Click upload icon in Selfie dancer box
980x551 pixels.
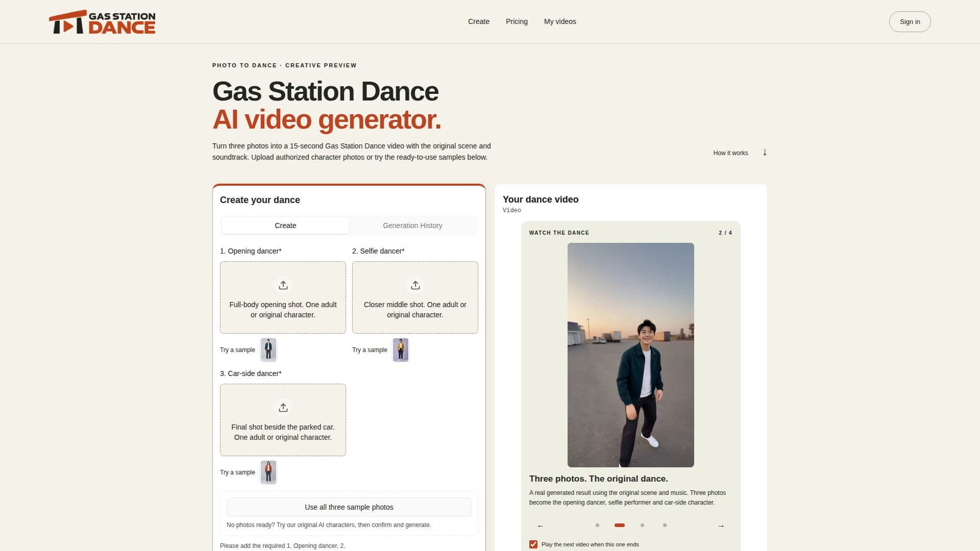tap(415, 285)
